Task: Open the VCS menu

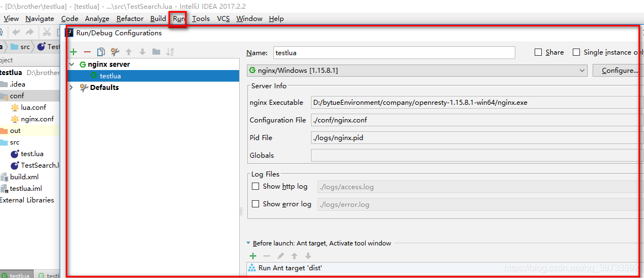Action: point(224,18)
